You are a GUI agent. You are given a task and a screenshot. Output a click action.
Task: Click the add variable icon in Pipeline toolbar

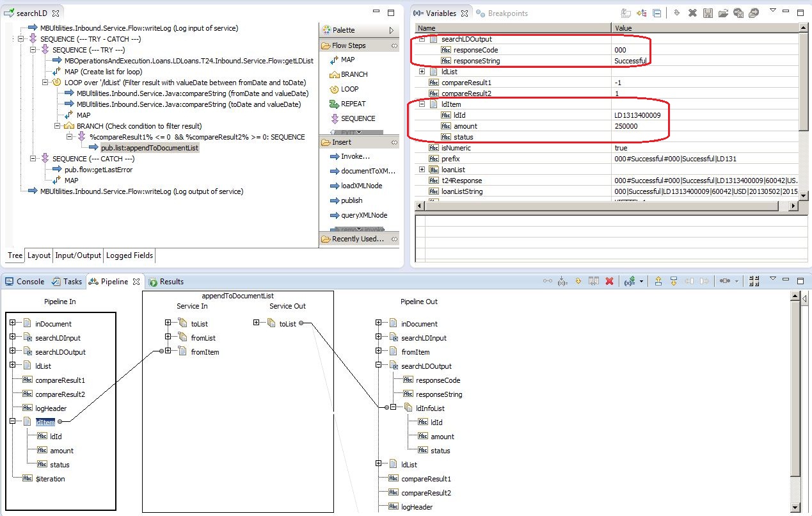[629, 281]
